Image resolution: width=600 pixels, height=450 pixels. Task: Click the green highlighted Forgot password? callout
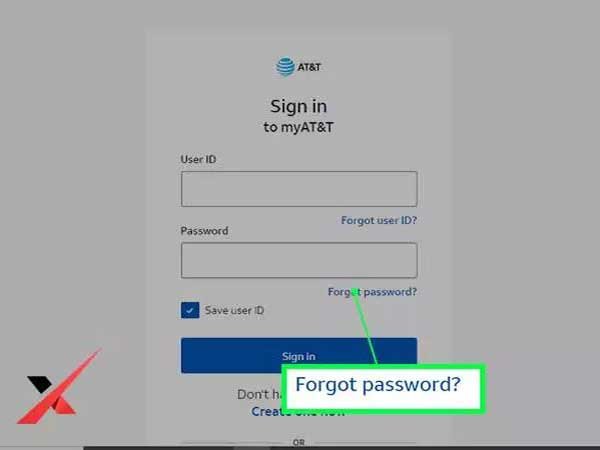[x=384, y=388]
